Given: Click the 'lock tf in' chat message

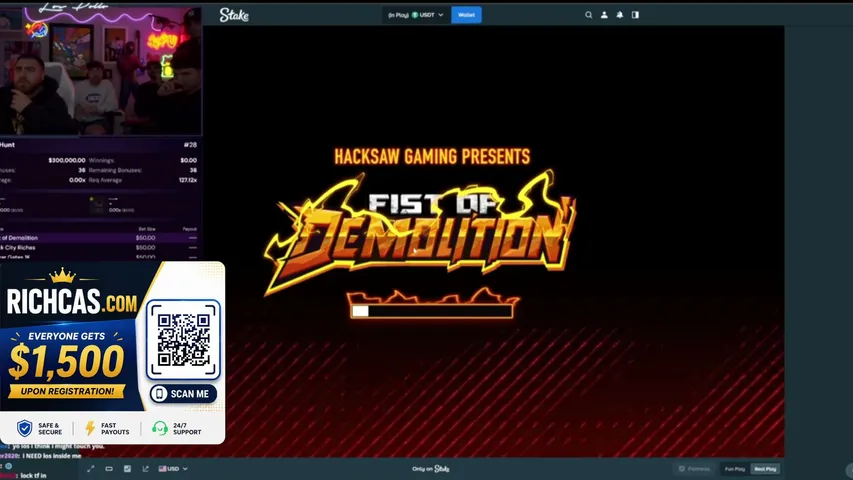Looking at the screenshot, I should pyautogui.click(x=33, y=476).
